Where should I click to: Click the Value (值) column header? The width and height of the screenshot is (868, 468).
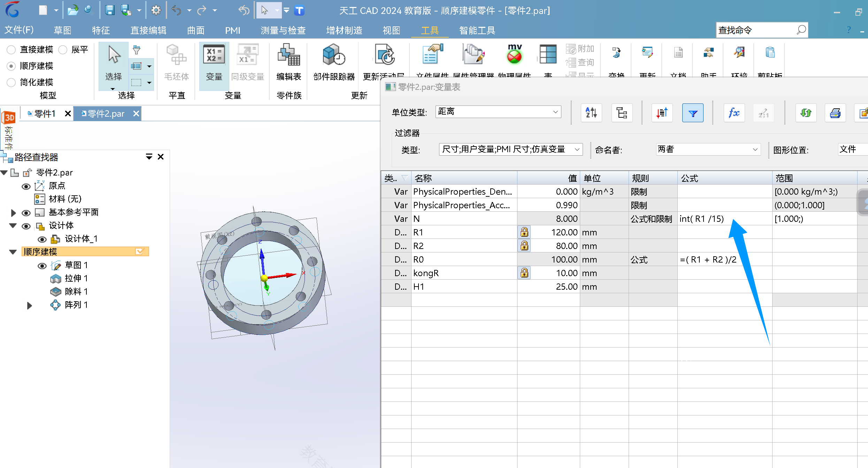tap(548, 178)
